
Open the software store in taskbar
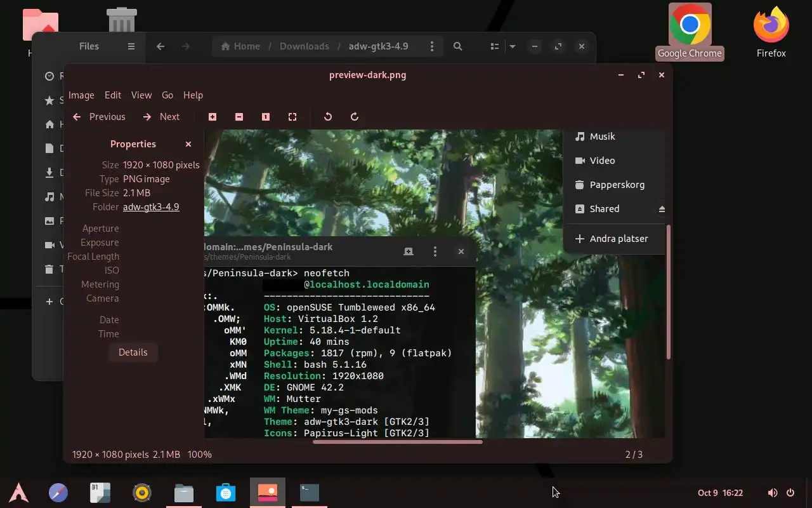tap(226, 493)
